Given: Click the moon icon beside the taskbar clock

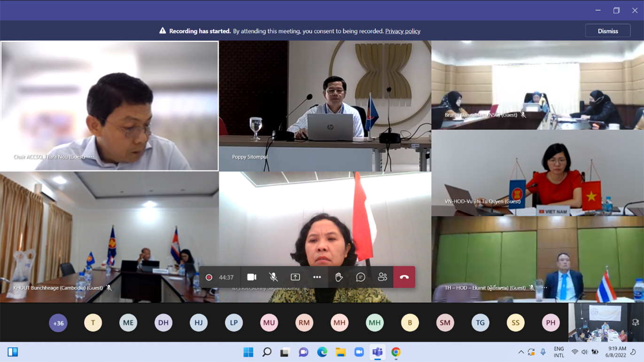Looking at the screenshot, I should click(x=634, y=352).
